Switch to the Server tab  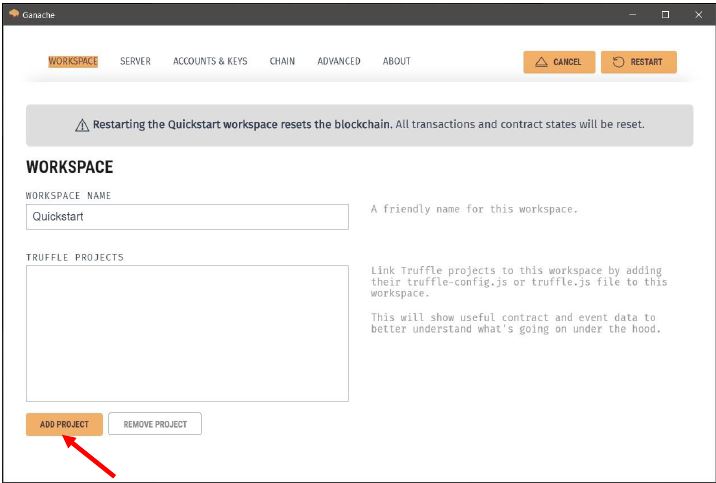135,61
